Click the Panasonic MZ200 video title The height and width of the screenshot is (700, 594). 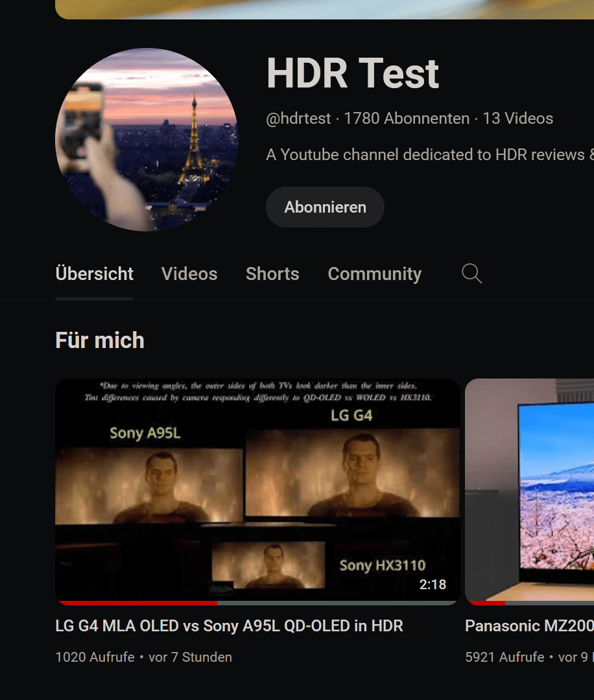(530, 626)
